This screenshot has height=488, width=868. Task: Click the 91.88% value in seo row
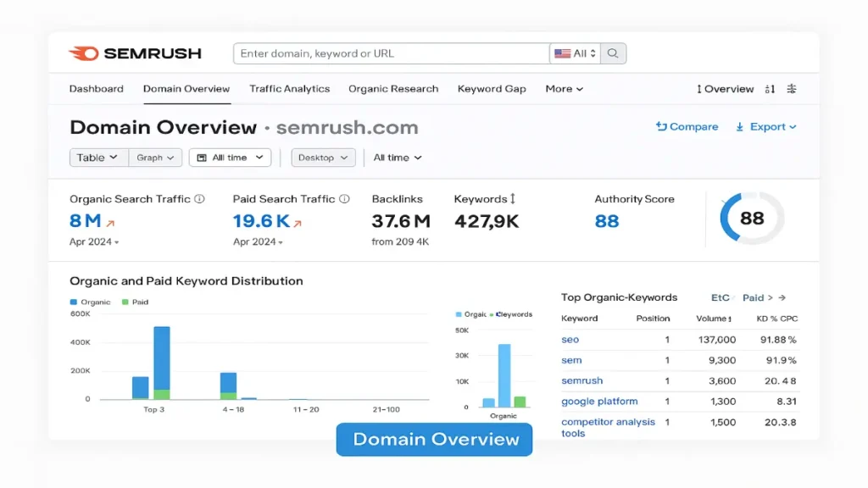[778, 340]
